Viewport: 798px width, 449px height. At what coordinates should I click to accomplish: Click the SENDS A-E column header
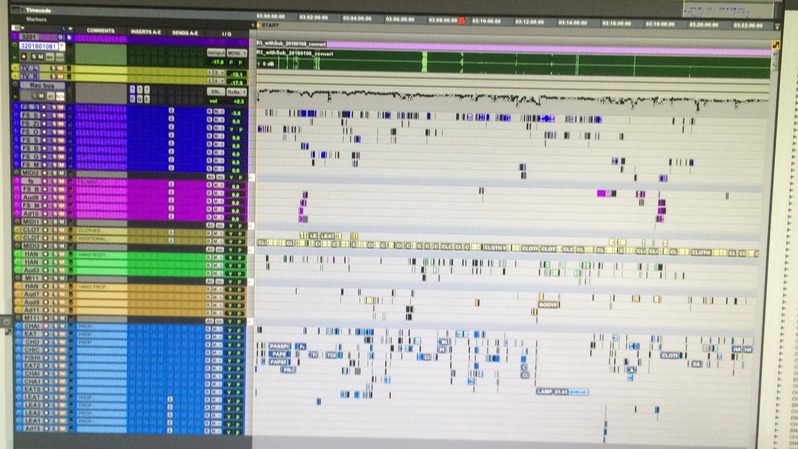point(185,33)
